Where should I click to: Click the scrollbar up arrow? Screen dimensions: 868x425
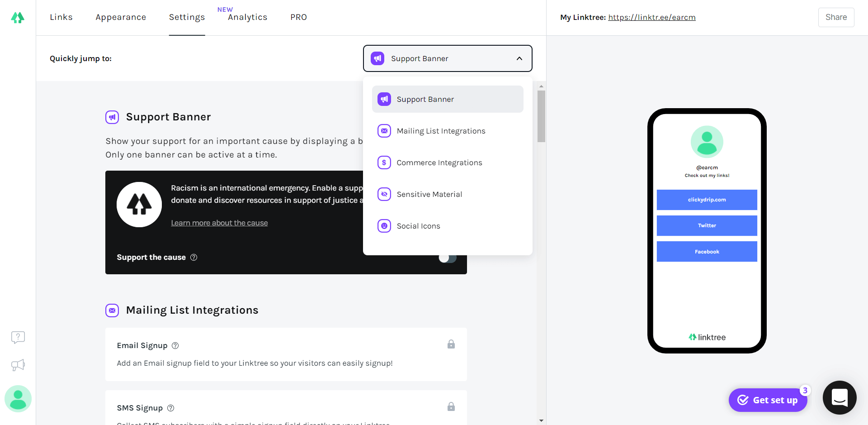(541, 86)
